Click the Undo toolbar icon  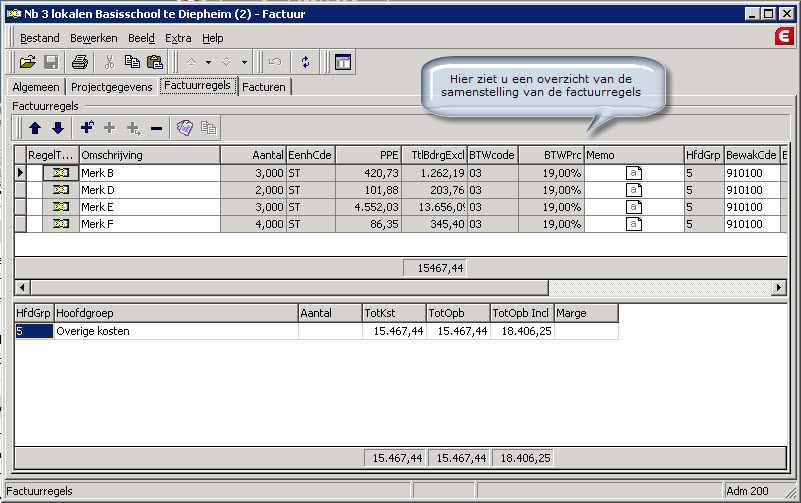(x=275, y=62)
